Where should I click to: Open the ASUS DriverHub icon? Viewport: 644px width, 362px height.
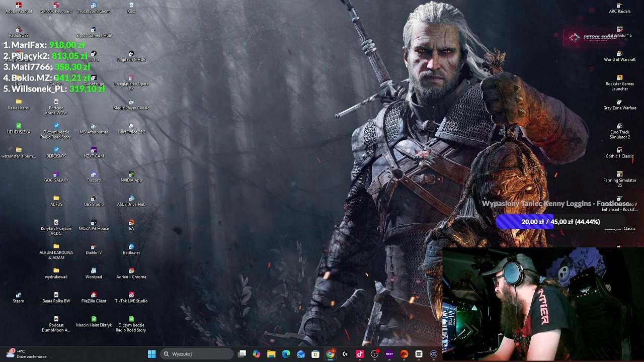click(131, 201)
